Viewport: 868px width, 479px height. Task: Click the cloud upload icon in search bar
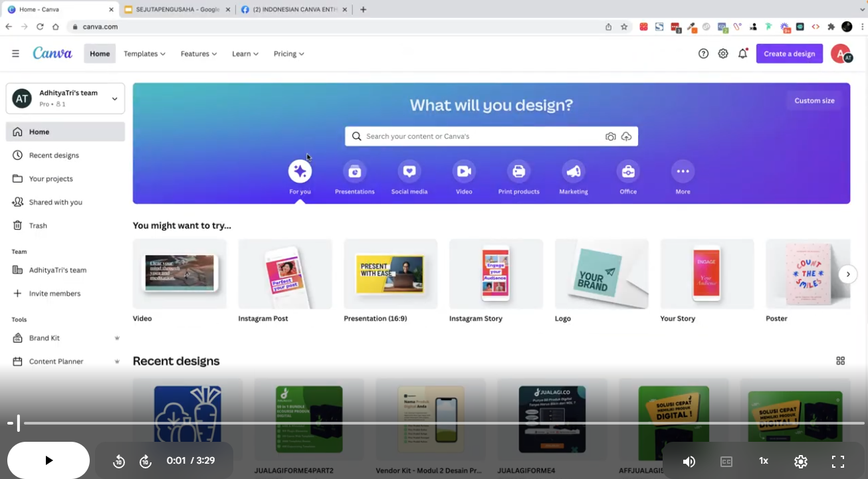[x=627, y=136]
